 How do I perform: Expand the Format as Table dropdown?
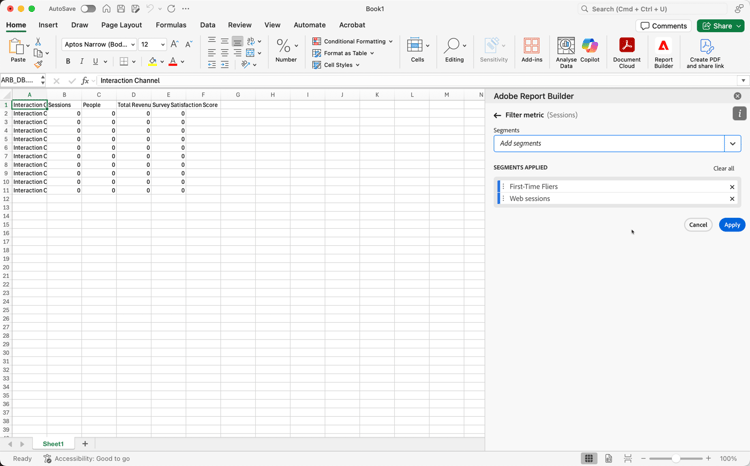click(372, 53)
